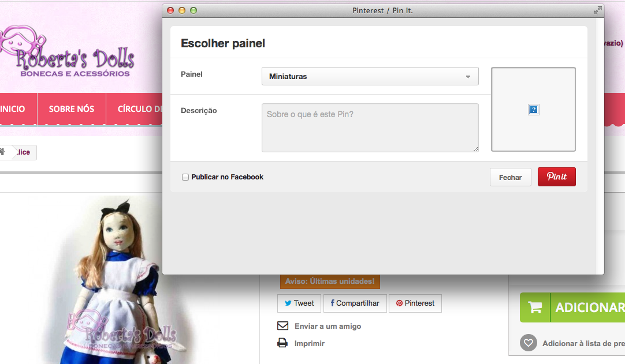625x364 pixels.
Task: Close the Pinterest popup with red button
Action: point(170,10)
